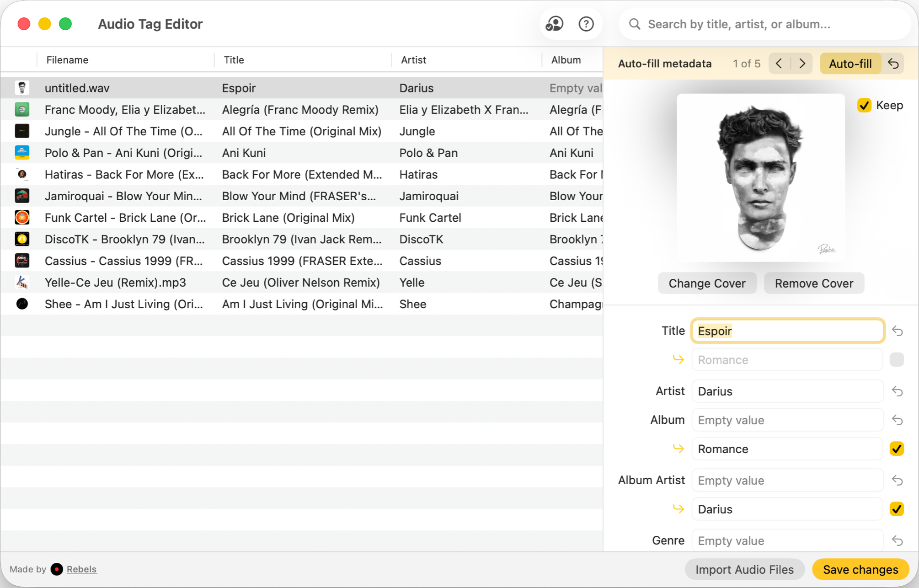This screenshot has height=588, width=919.
Task: Revert the Artist field with its undo arrow
Action: click(x=897, y=391)
